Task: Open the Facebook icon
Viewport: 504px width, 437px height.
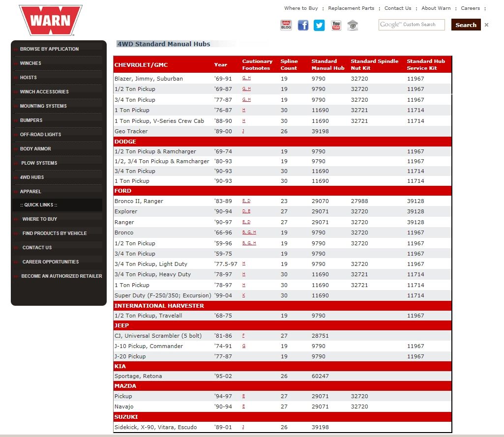Action: coord(303,25)
